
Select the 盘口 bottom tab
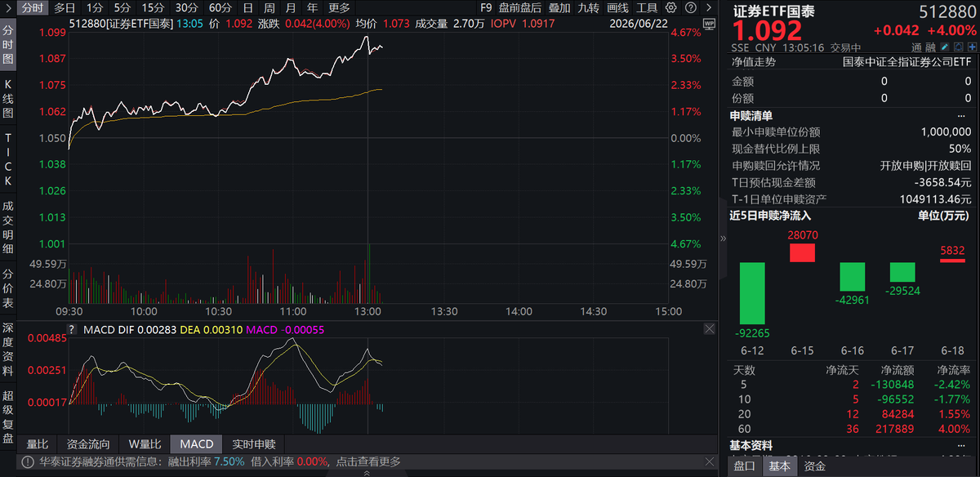click(744, 466)
